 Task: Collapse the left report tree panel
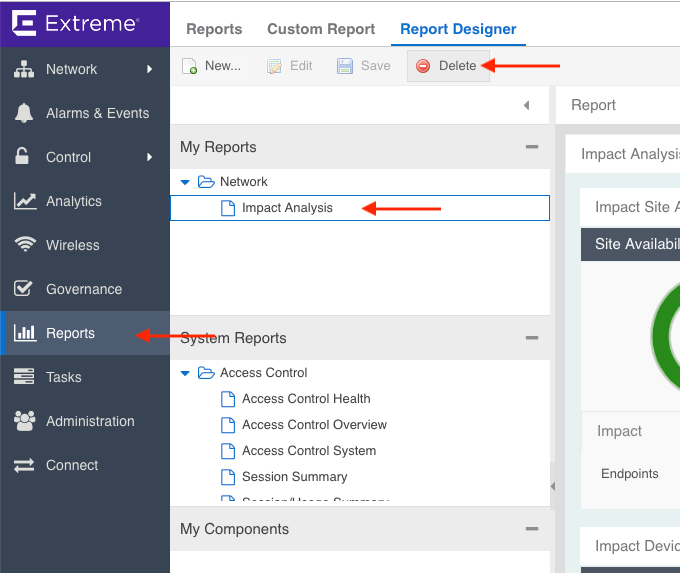[526, 105]
